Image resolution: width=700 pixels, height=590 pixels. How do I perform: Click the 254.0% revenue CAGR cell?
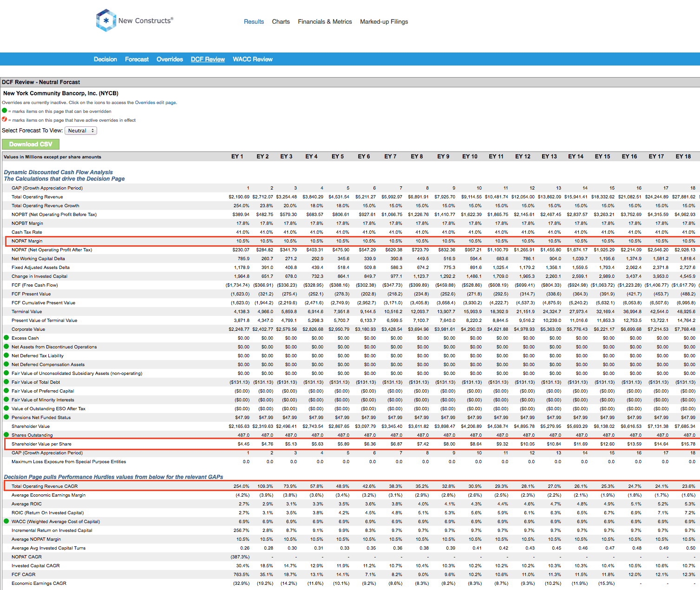click(242, 486)
